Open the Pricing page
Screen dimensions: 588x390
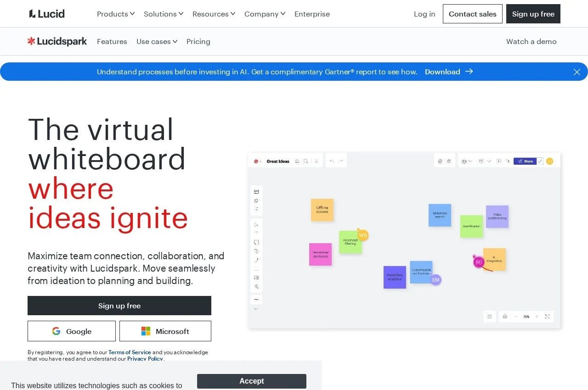click(198, 41)
